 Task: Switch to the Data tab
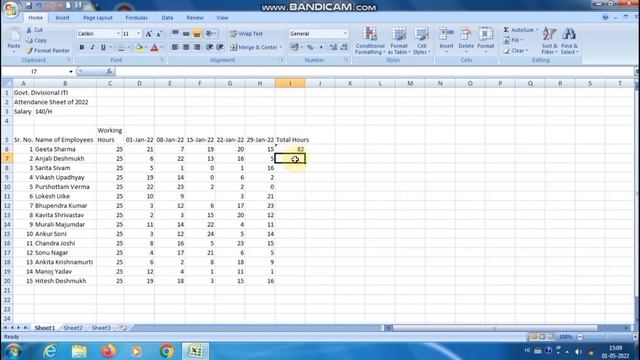(x=167, y=18)
